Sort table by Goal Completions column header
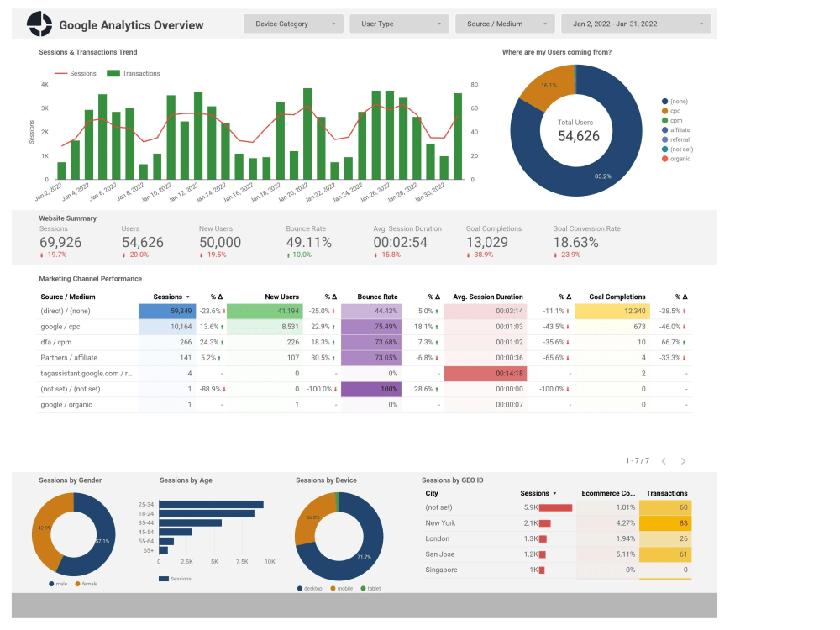The width and height of the screenshot is (840, 630). point(617,297)
